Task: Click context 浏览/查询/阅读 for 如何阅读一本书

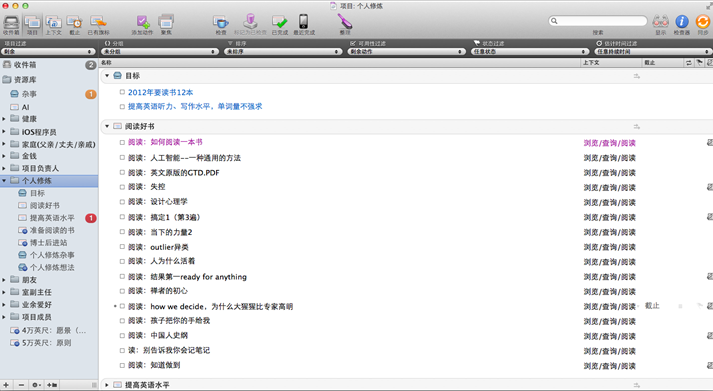Action: pyautogui.click(x=610, y=143)
